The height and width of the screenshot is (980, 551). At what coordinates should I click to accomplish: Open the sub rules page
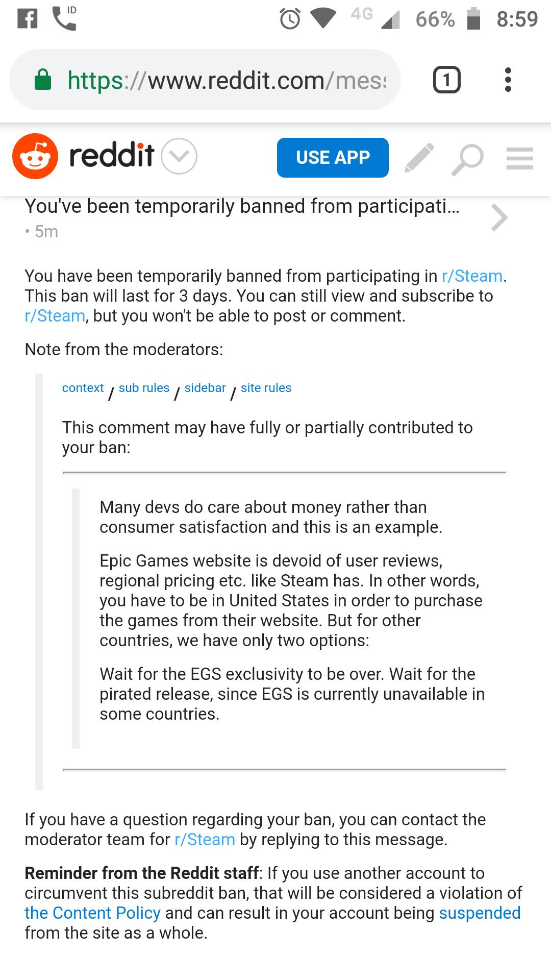[144, 388]
